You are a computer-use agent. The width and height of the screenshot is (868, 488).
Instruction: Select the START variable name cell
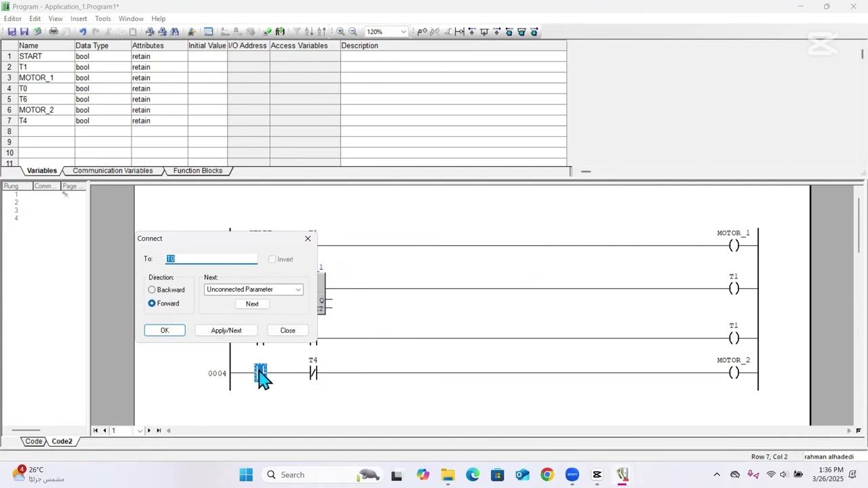[46, 56]
